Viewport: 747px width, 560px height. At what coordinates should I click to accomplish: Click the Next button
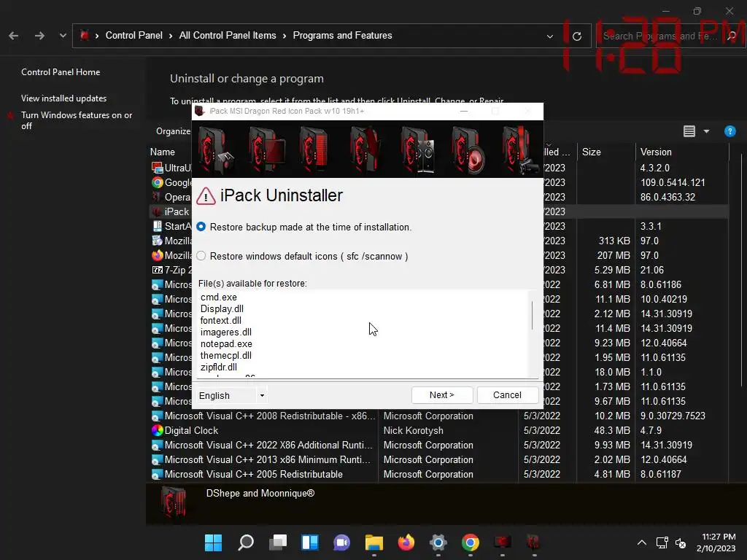point(441,395)
